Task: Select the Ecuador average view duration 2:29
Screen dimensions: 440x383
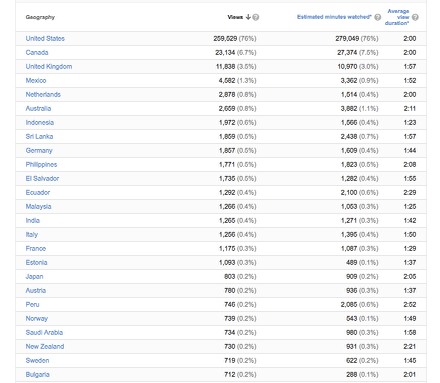Action: [x=410, y=192]
